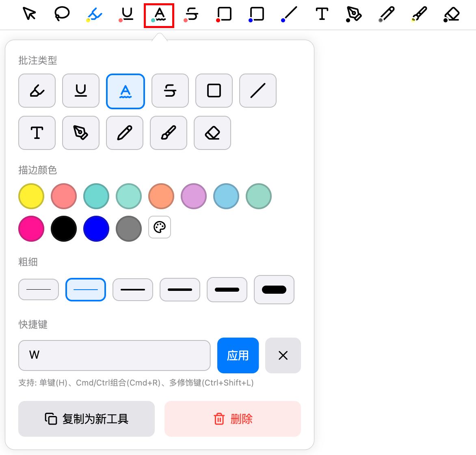
Task: Select the blue line tool in top toolbar
Action: click(290, 14)
